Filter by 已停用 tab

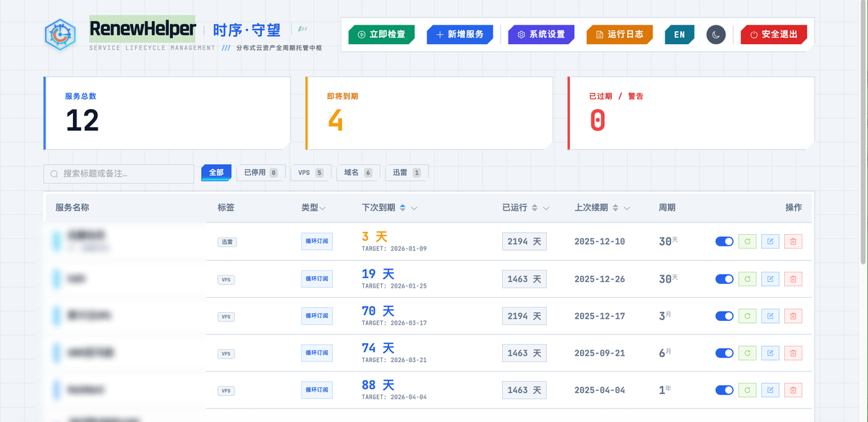point(260,173)
